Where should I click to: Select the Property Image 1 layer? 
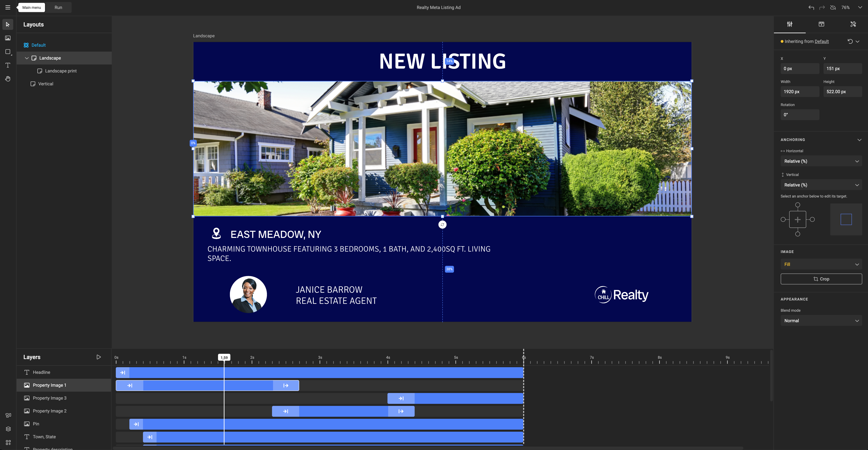pyautogui.click(x=64, y=385)
